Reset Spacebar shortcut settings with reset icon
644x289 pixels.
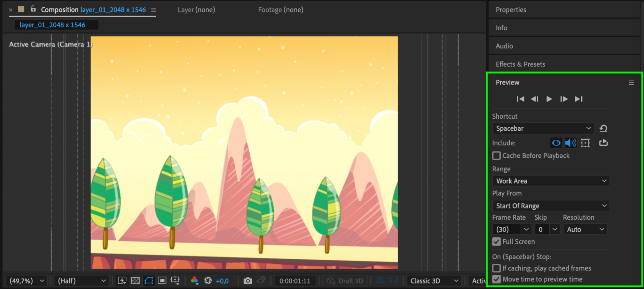point(603,128)
